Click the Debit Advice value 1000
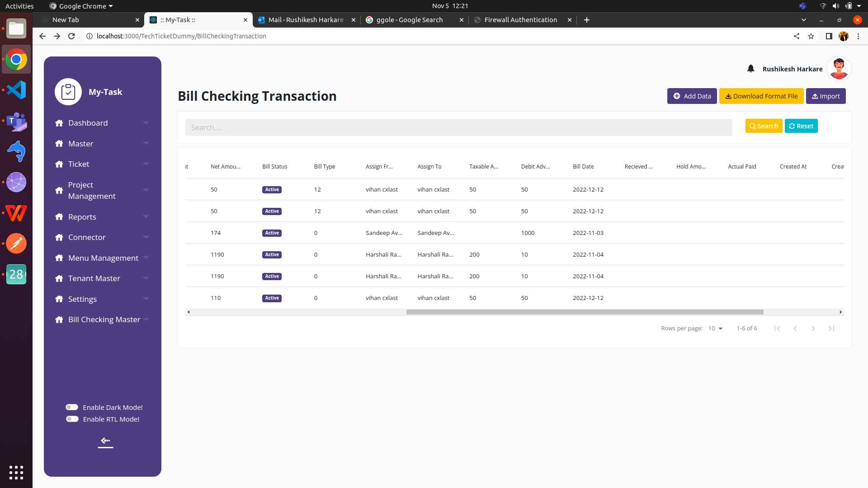 pyautogui.click(x=528, y=233)
